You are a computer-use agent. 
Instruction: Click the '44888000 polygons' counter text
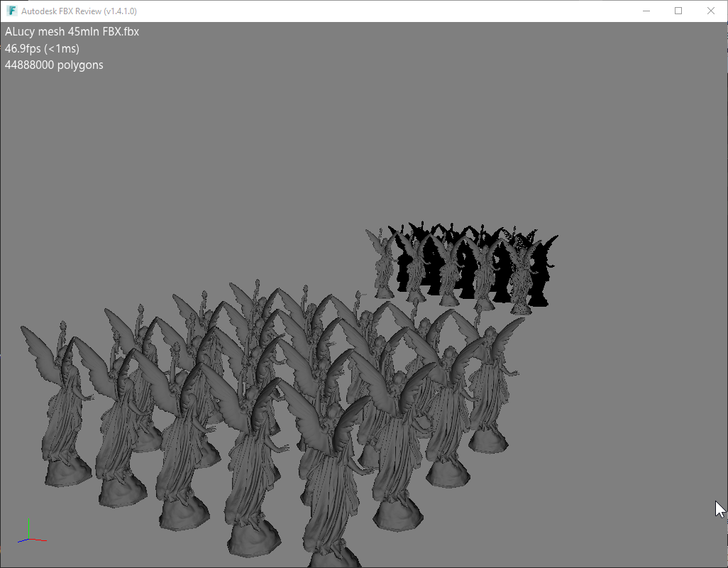click(x=54, y=65)
